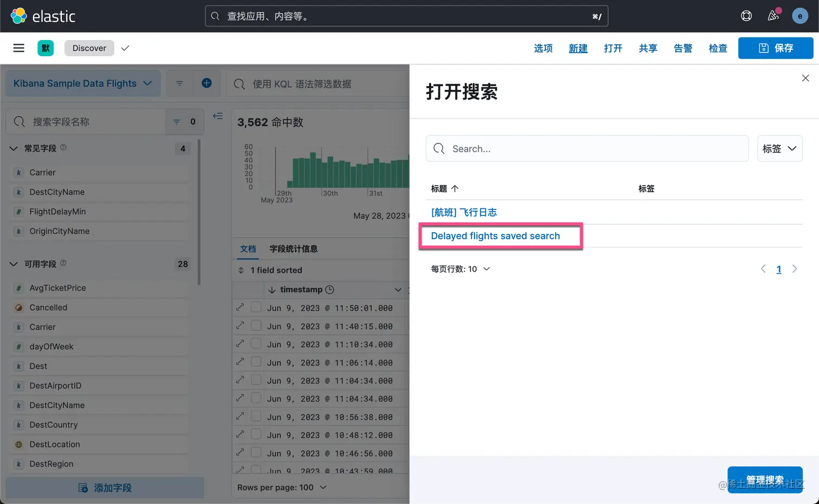Click 打开 in top menu

[x=613, y=48]
